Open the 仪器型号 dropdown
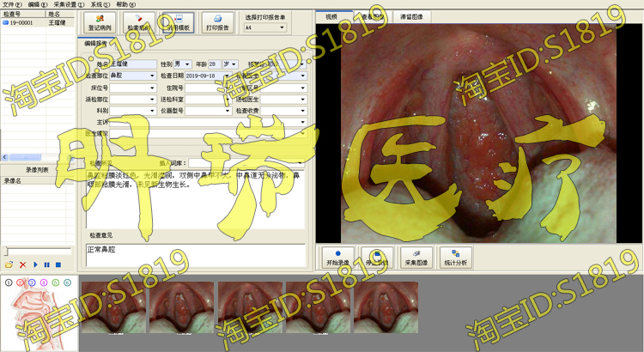This screenshot has width=644, height=352. click(x=228, y=111)
